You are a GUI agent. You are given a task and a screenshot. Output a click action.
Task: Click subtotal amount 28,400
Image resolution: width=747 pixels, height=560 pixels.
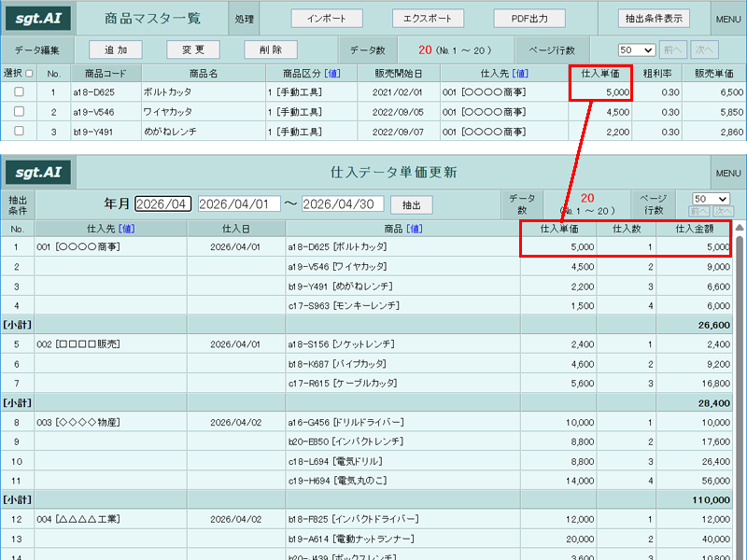coord(713,403)
